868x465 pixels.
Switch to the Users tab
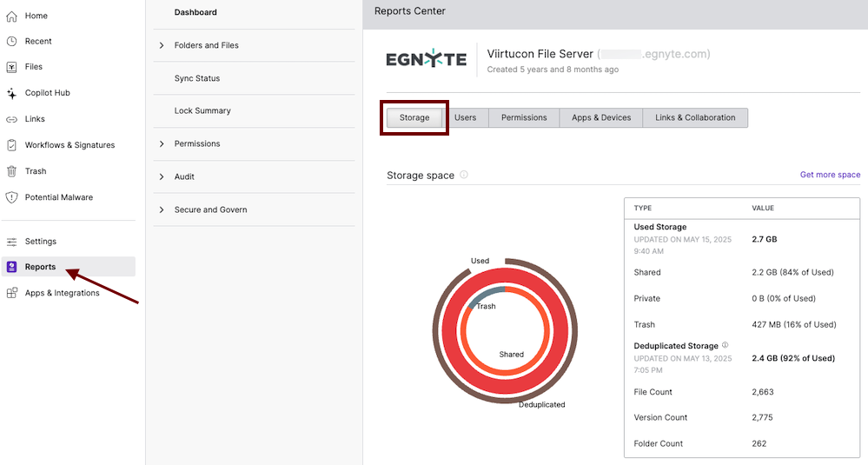tap(465, 117)
